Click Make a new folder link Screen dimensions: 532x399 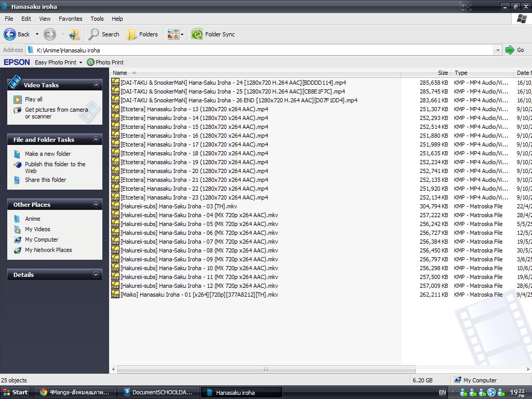(x=48, y=154)
